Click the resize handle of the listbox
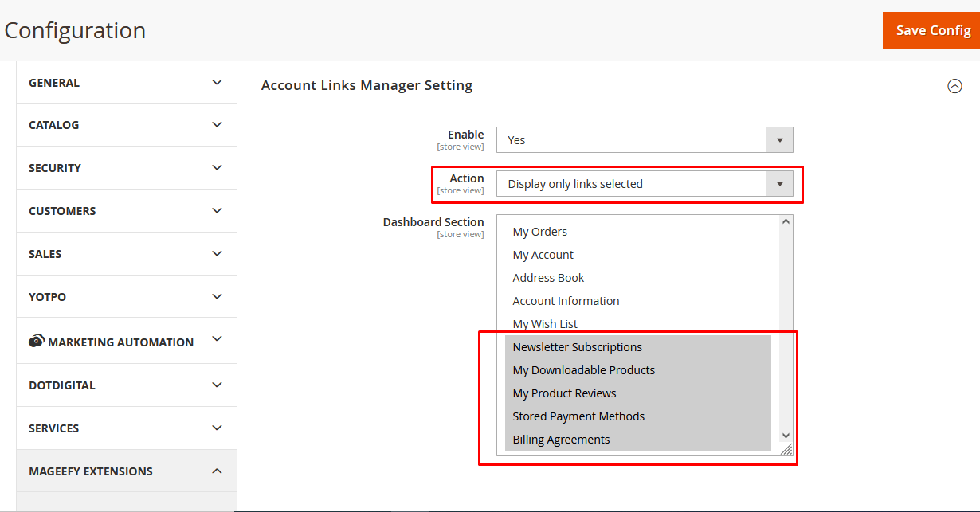The image size is (980, 512). click(x=786, y=450)
